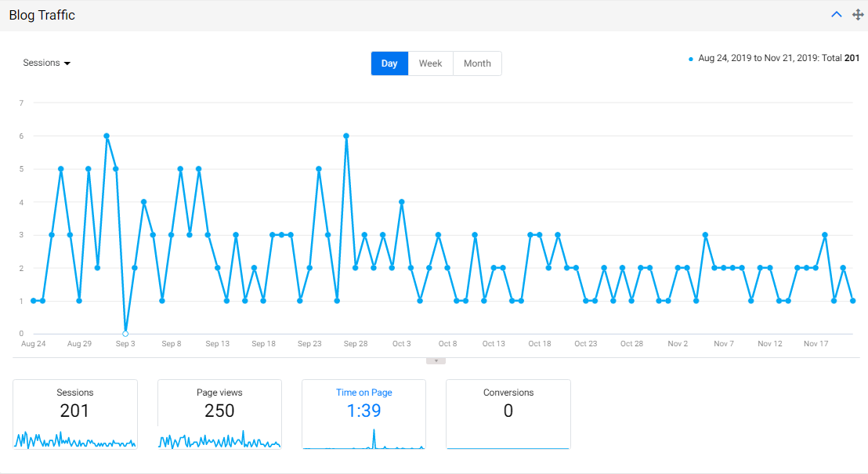Click the legend dot beside date range
Viewport: 868px width, 474px height.
[x=690, y=59]
